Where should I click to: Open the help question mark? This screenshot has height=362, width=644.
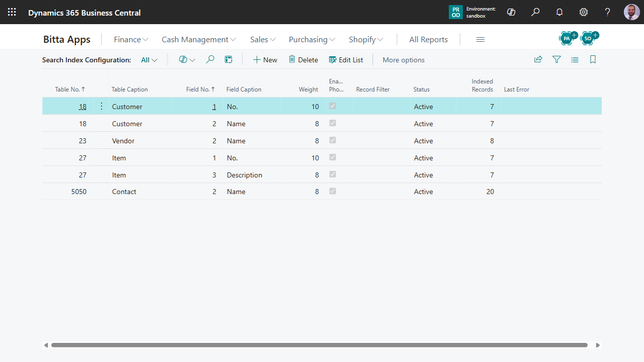coord(608,12)
